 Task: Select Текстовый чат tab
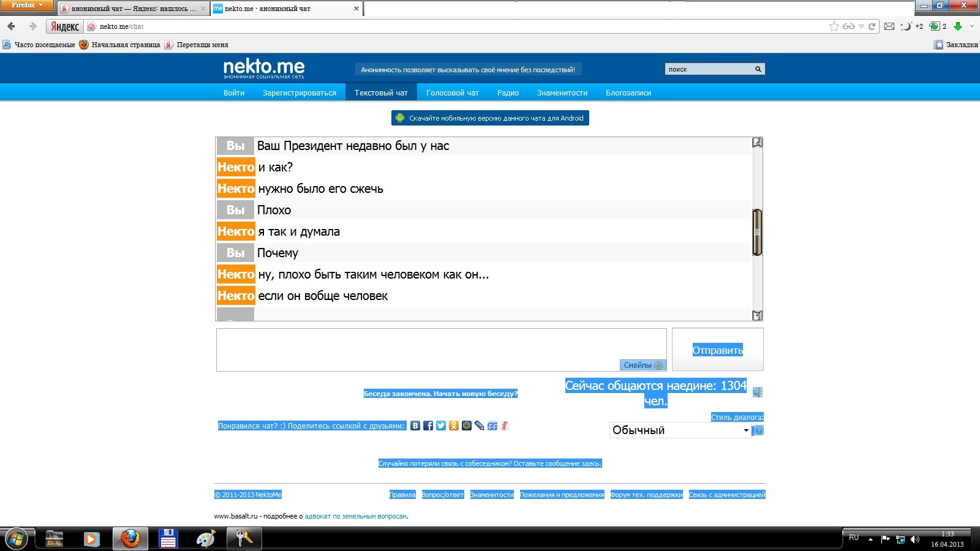[x=381, y=93]
